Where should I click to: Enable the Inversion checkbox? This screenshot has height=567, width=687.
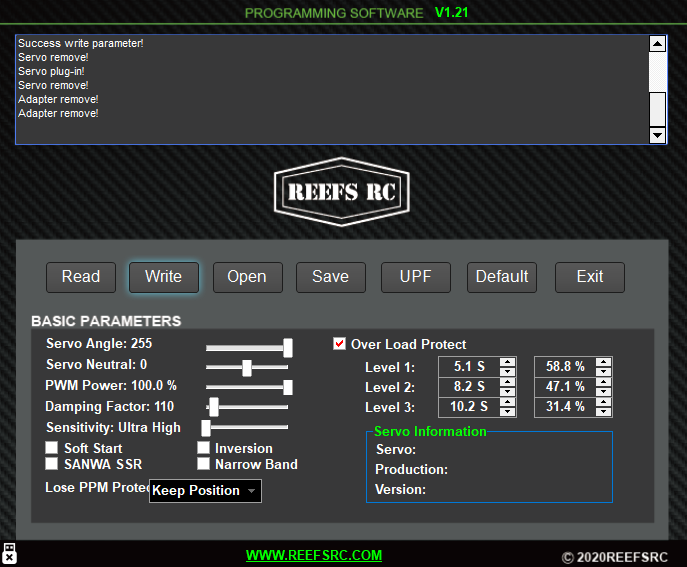203,447
